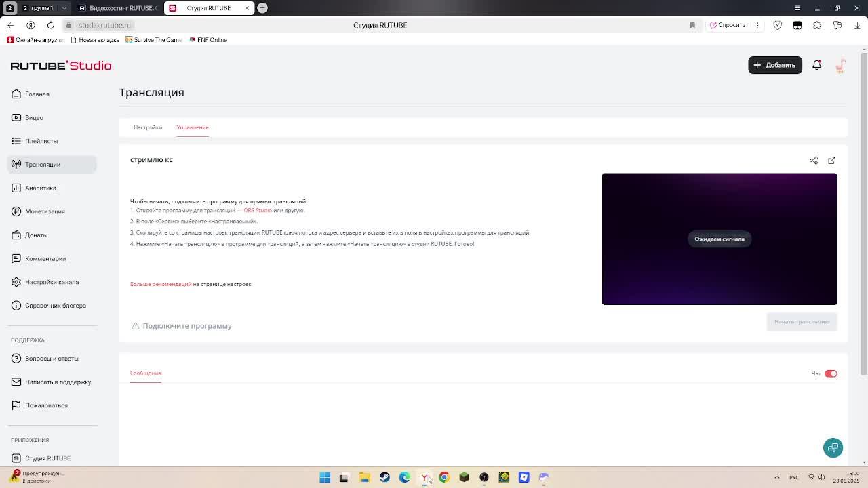868x488 pixels.
Task: Select Трансляции in the sidebar
Action: tap(52, 164)
